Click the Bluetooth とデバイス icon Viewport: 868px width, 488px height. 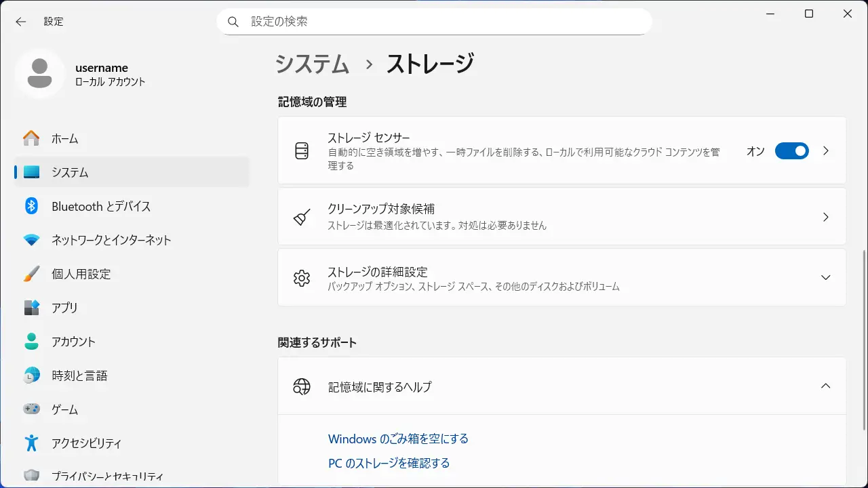pos(31,206)
